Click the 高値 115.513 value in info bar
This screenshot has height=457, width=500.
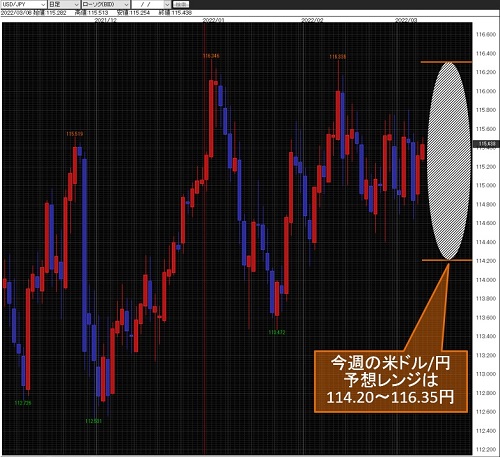[x=91, y=13]
